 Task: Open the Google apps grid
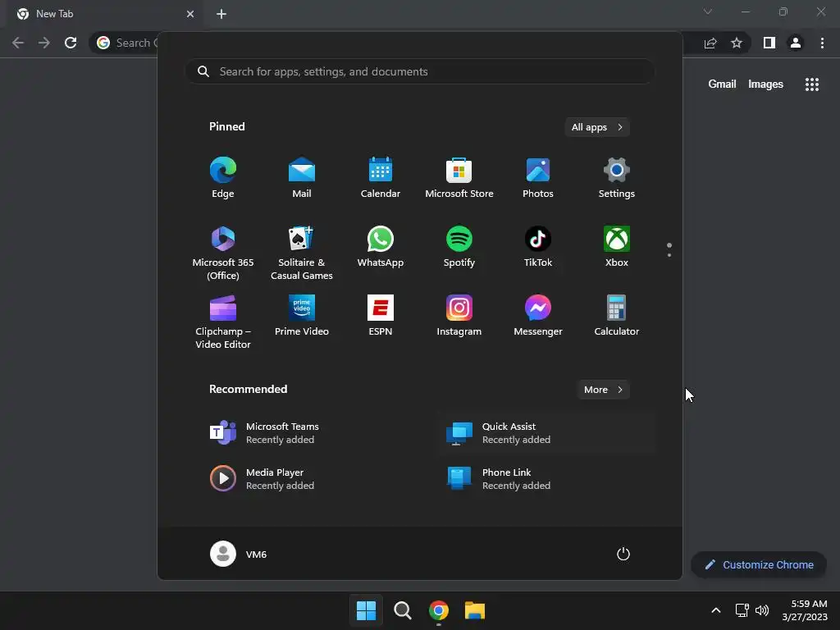click(x=812, y=84)
